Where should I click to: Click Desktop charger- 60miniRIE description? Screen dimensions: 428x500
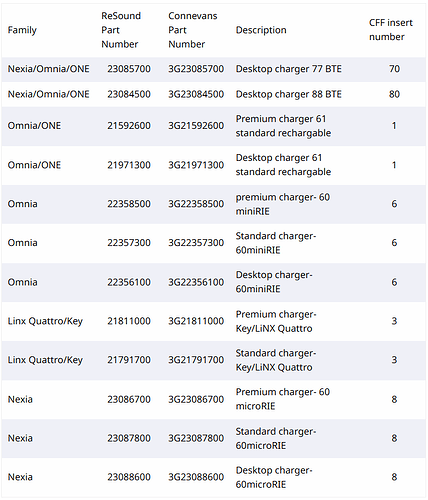[x=274, y=282]
